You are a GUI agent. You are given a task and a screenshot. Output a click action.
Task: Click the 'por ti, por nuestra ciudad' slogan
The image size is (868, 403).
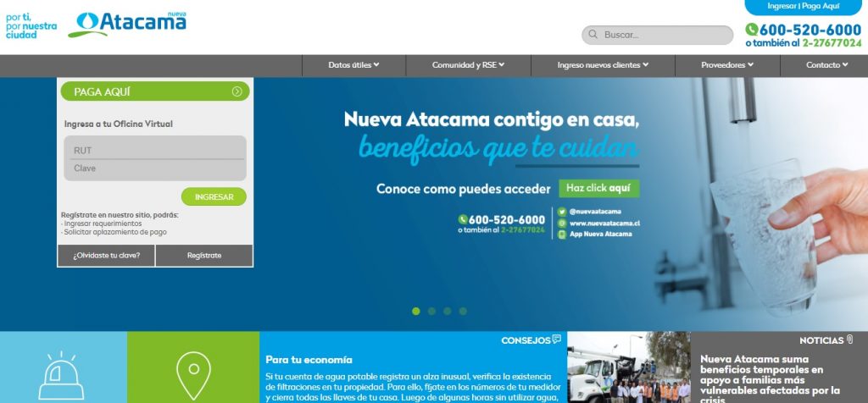(x=31, y=25)
